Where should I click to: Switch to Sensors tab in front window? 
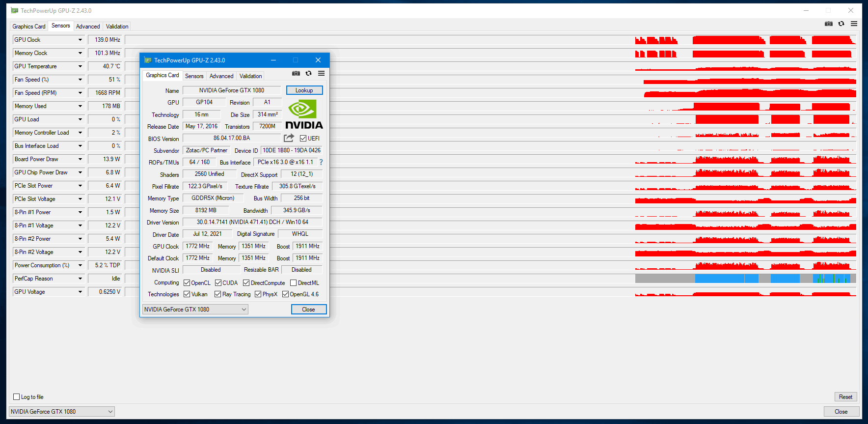(194, 76)
